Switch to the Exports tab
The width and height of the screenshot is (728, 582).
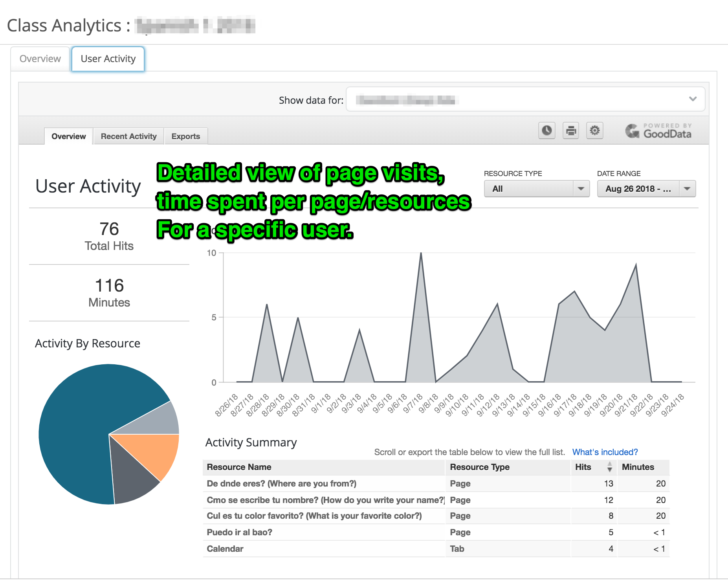(x=185, y=136)
